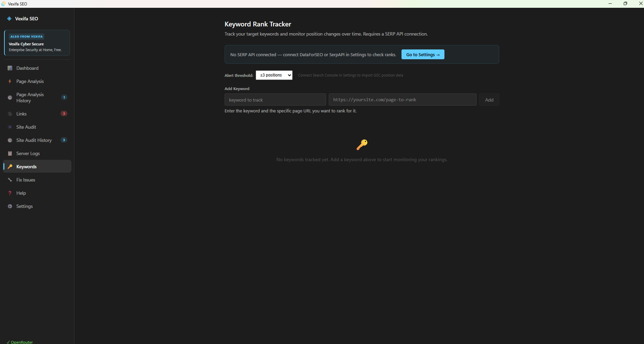The image size is (644, 344).
Task: Click the Add keyword button
Action: (489, 100)
